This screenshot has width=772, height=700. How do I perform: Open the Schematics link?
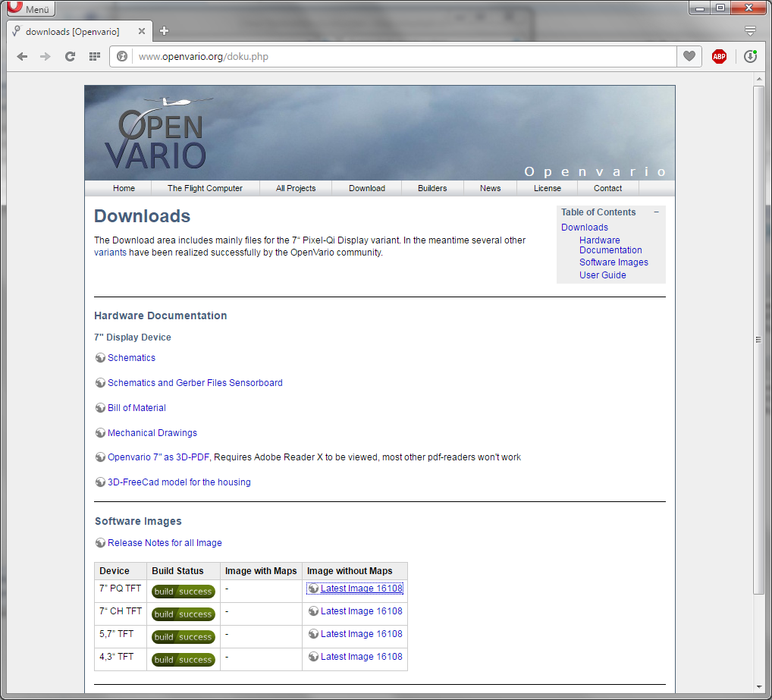click(x=131, y=358)
